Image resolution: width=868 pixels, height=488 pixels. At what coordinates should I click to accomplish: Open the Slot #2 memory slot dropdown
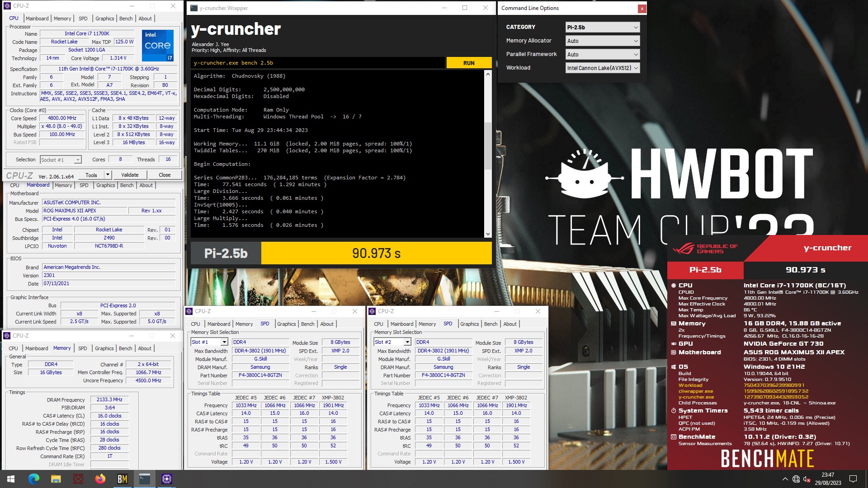(392, 343)
